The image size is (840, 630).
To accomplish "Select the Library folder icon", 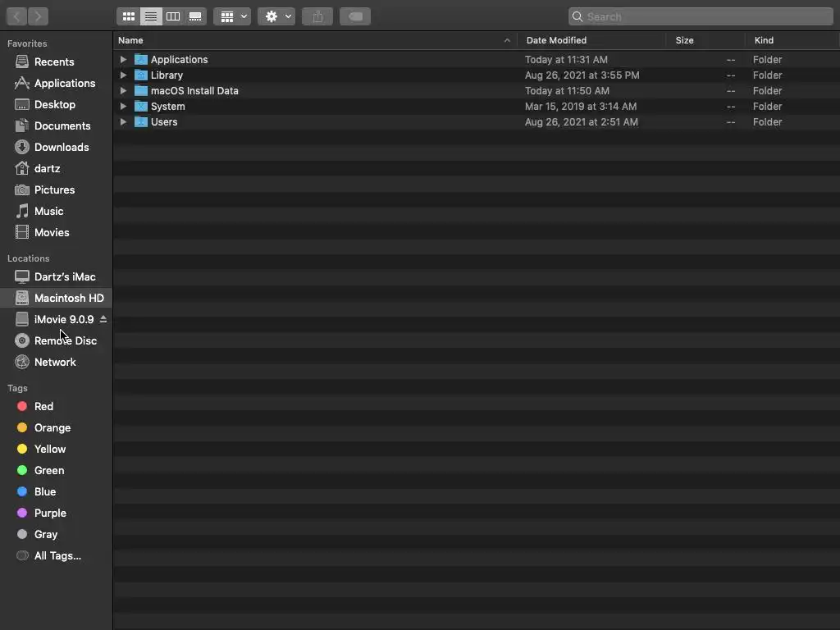I will point(141,75).
